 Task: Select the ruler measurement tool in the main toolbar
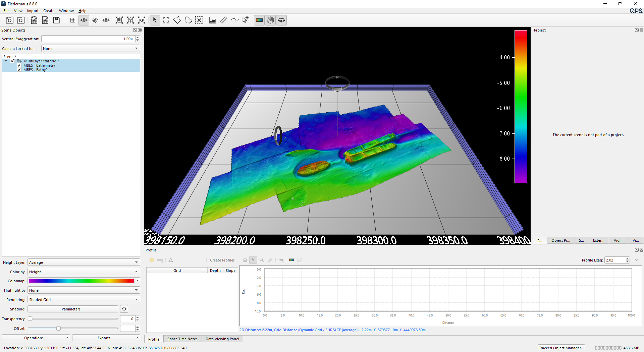click(224, 20)
